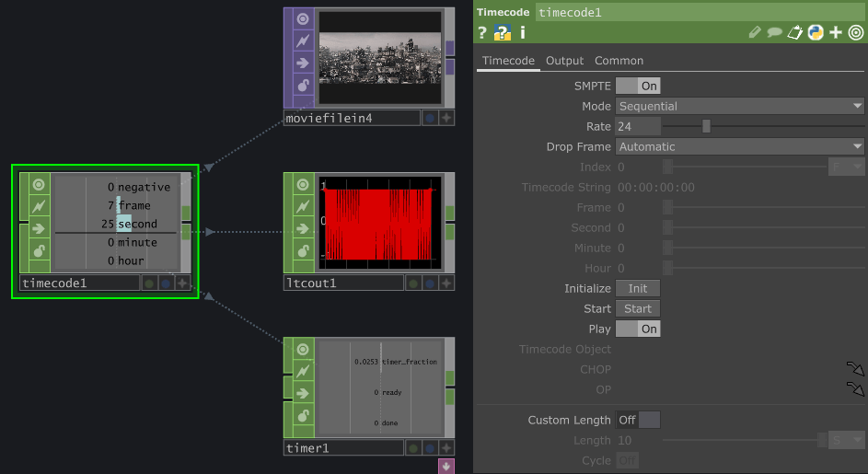Image resolution: width=868 pixels, height=474 pixels.
Task: Open Python help icon in parameter header
Action: click(503, 33)
